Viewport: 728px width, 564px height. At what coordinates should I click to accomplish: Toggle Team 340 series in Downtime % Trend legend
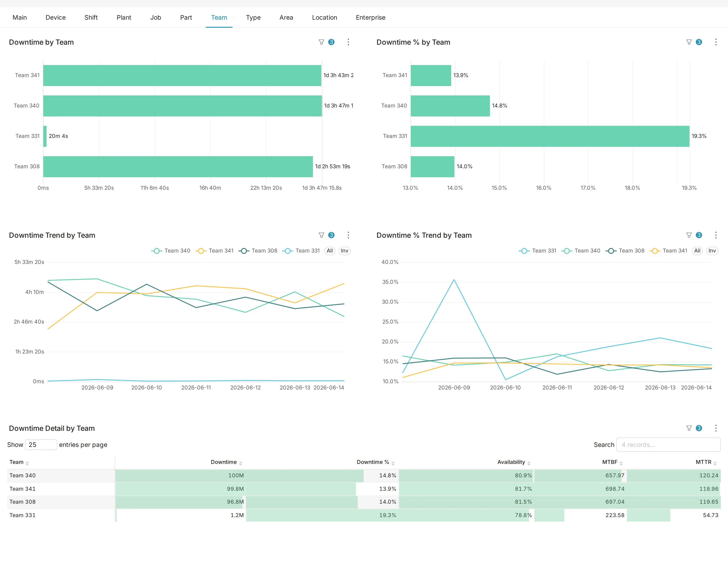pyautogui.click(x=581, y=251)
